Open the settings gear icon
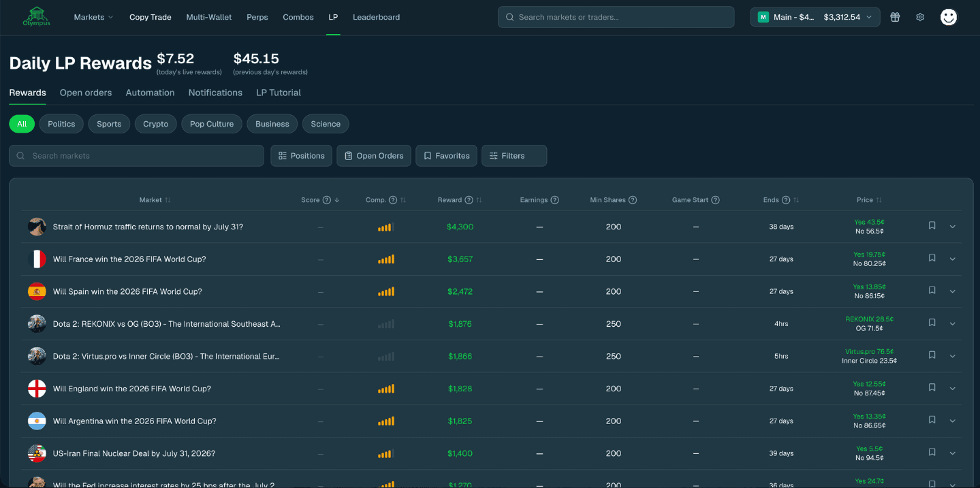The width and height of the screenshot is (980, 488). pos(920,17)
